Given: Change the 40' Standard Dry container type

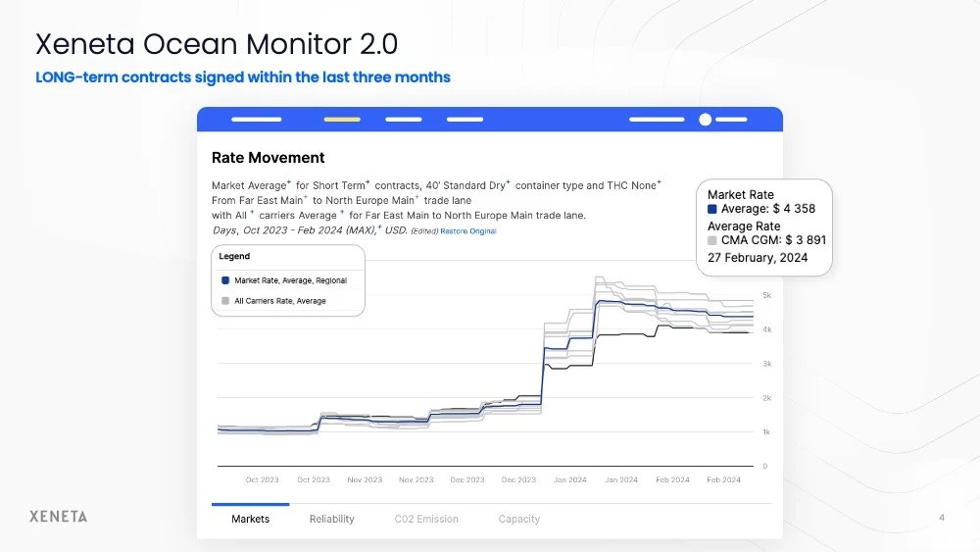Looking at the screenshot, I should click(465, 185).
